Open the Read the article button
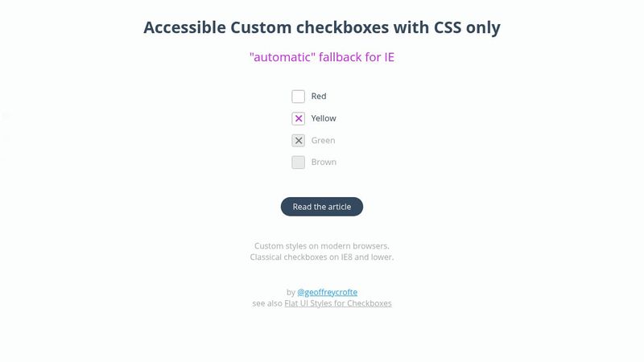Screen dimensions: 644x362 coord(322,207)
